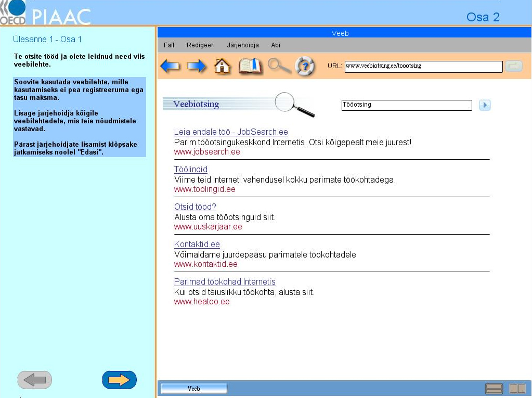Open the Fail menu
532x398 pixels.
point(168,45)
